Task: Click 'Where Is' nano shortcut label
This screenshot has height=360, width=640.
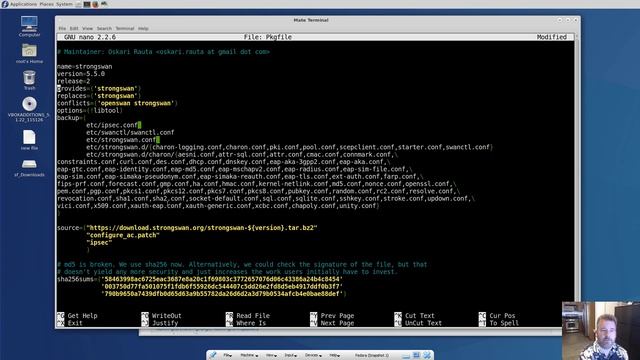Action: coord(251,323)
